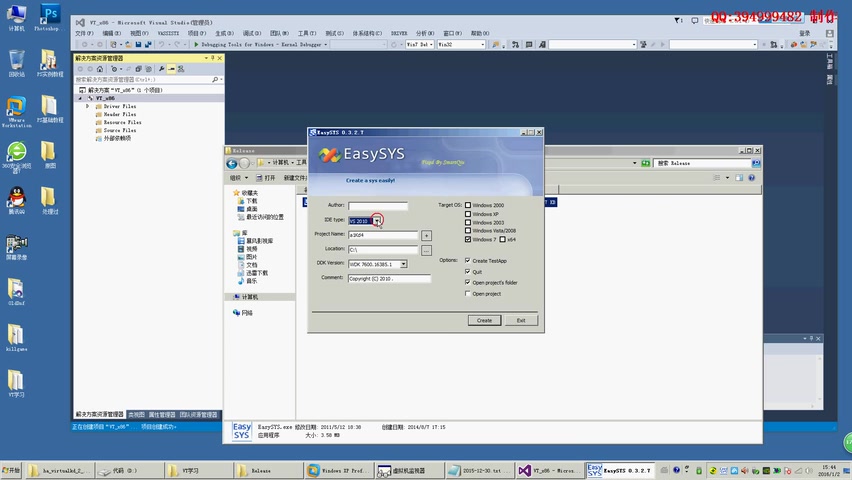This screenshot has width=852, height=480.
Task: Click the Collapse All icon in Solution Explorer
Action: 138,69
